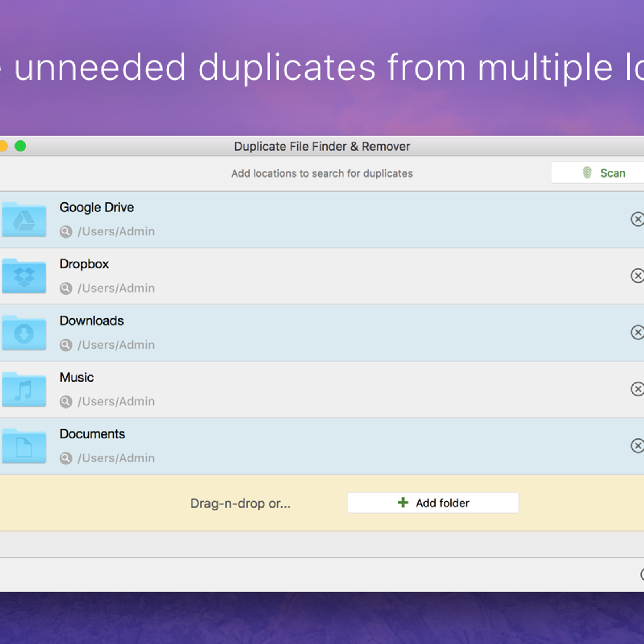
Task: Click the Music folder icon
Action: coord(24,390)
